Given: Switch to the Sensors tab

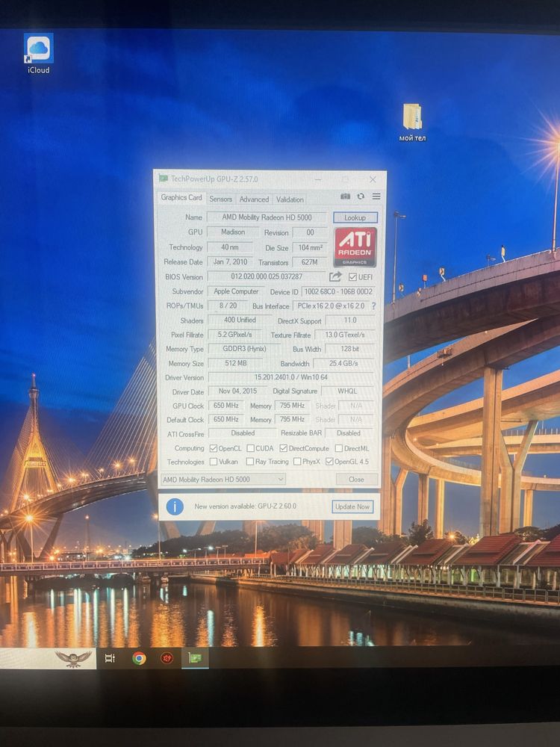Looking at the screenshot, I should pos(220,199).
